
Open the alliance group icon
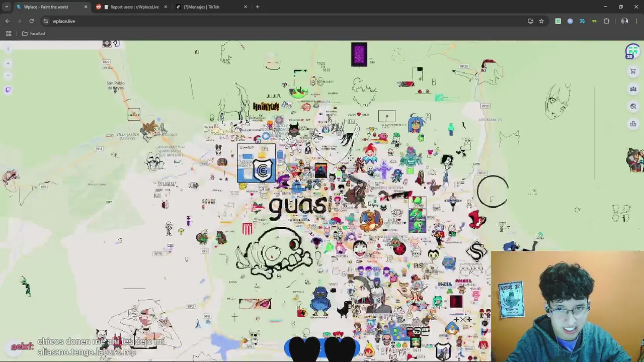(633, 89)
